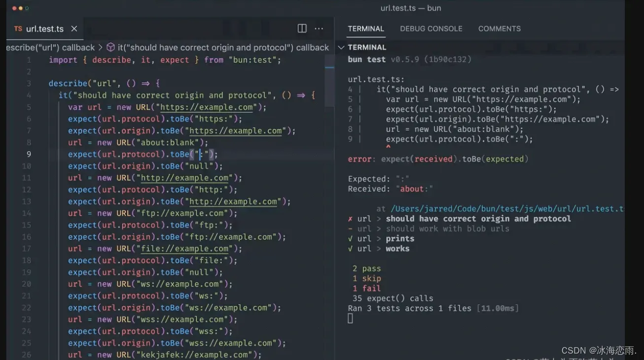
Task: Click line number 1 in the gutter
Action: click(29, 60)
